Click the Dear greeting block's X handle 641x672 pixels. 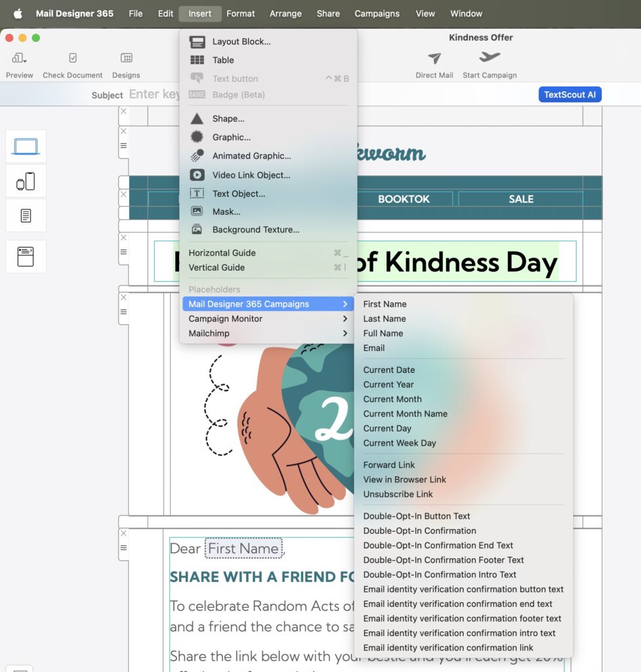pos(123,534)
